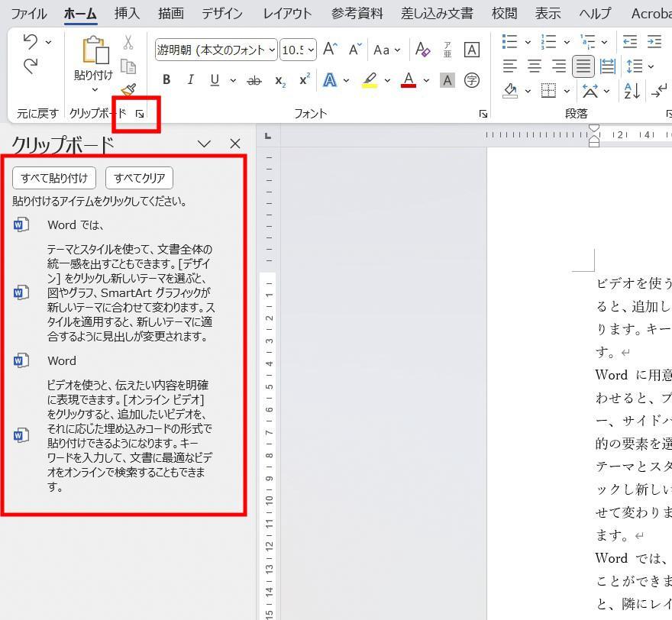This screenshot has height=620, width=672.
Task: Click the Distribute text icon
Action: pyautogui.click(x=608, y=66)
